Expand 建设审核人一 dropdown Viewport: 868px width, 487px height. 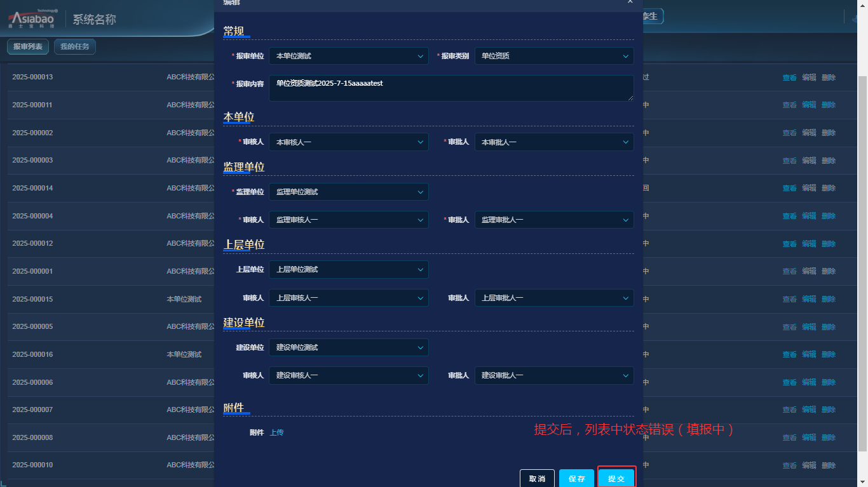coord(349,375)
